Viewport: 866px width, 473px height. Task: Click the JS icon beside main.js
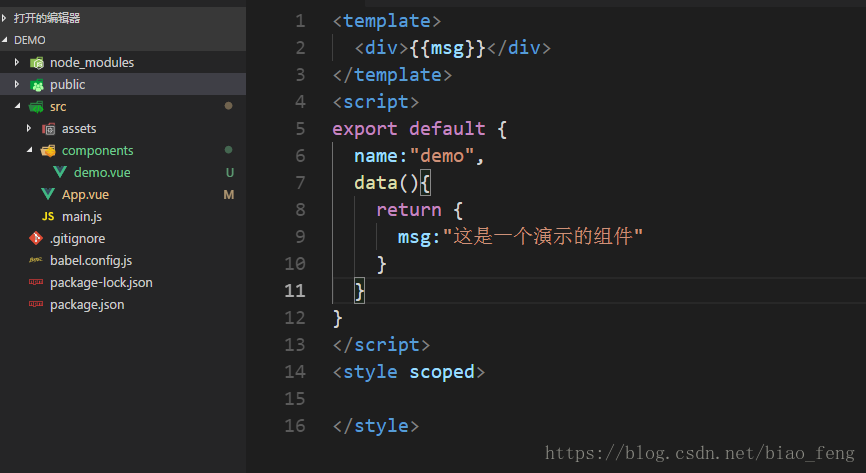(x=48, y=217)
